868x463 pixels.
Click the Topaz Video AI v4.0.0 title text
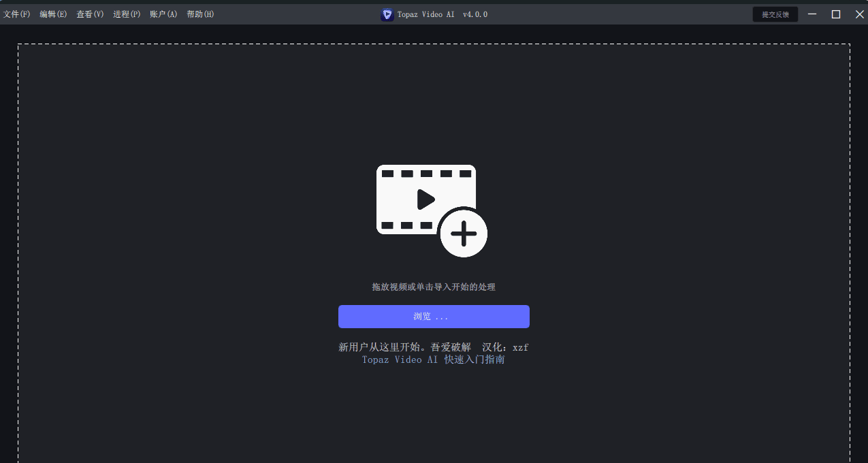(x=443, y=14)
